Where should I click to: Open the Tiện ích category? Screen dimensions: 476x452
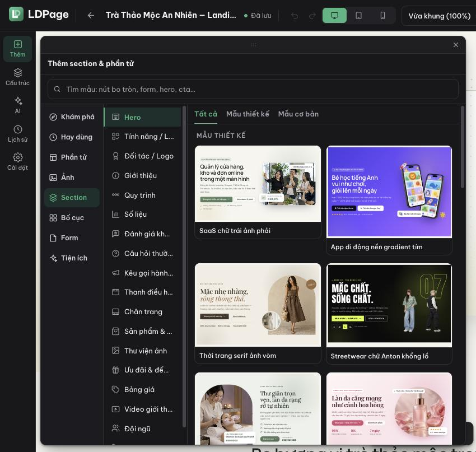72,258
